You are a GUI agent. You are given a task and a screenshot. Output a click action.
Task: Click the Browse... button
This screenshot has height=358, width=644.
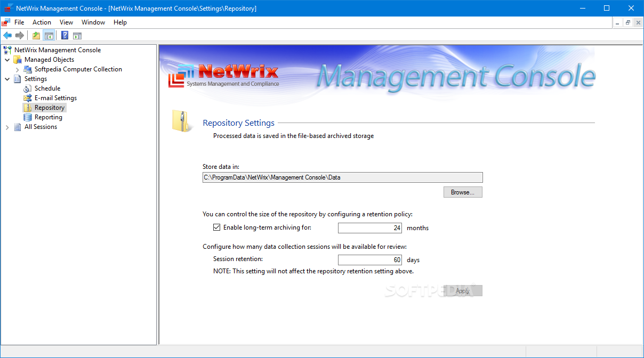[x=463, y=192]
